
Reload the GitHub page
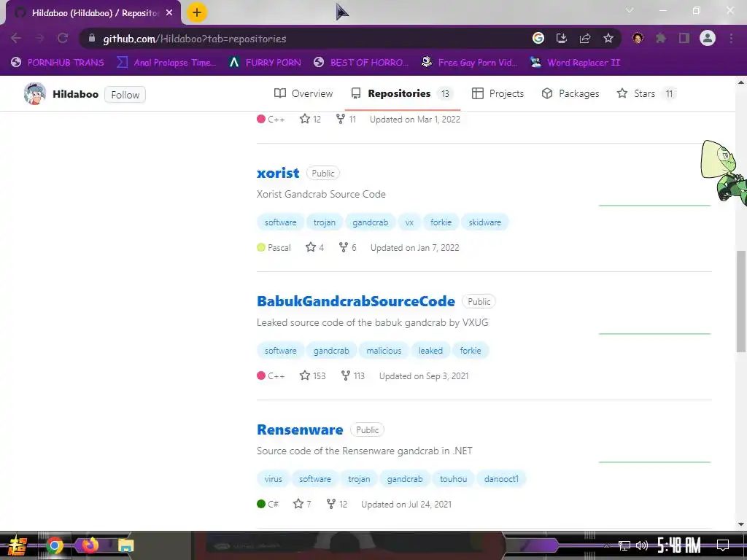63,38
